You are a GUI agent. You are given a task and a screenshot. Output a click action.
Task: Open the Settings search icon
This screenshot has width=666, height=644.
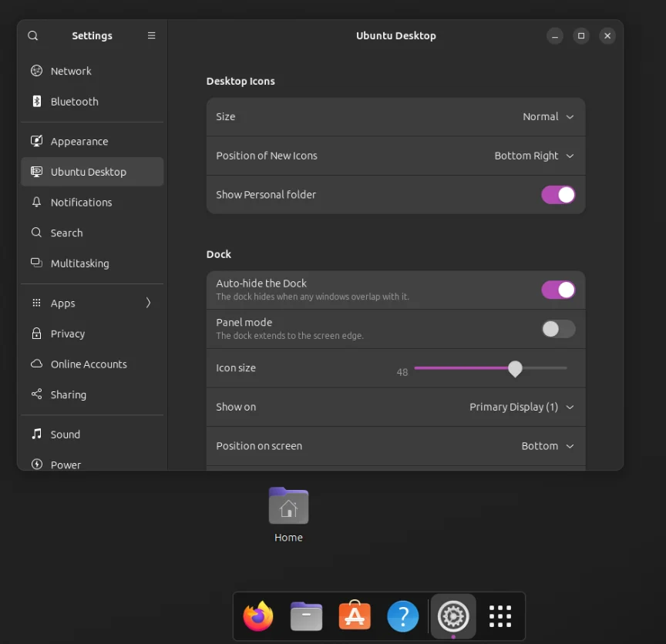(x=32, y=35)
